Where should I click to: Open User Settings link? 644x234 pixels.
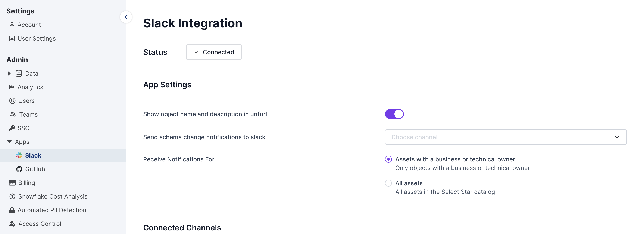37,38
